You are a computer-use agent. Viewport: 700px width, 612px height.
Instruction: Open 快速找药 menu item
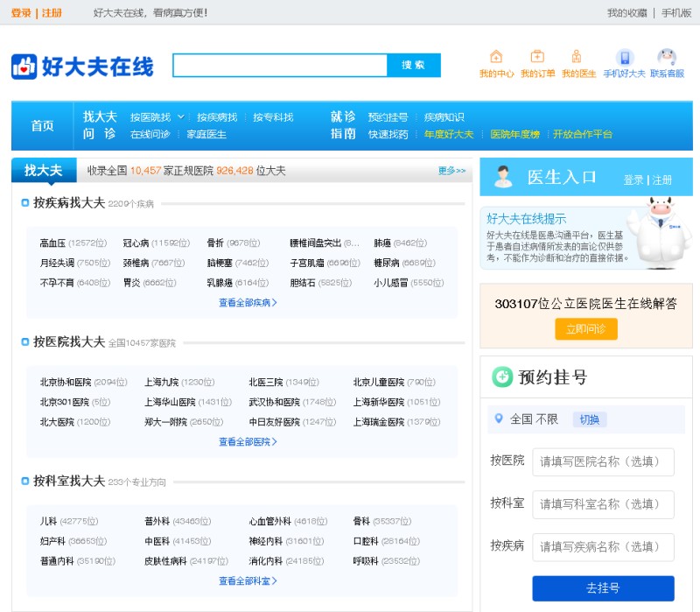pyautogui.click(x=388, y=134)
